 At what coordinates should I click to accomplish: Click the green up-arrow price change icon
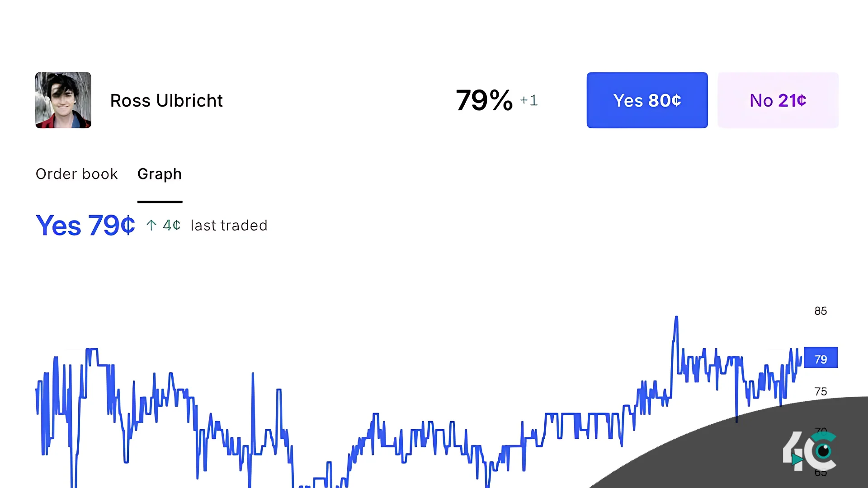tap(151, 225)
